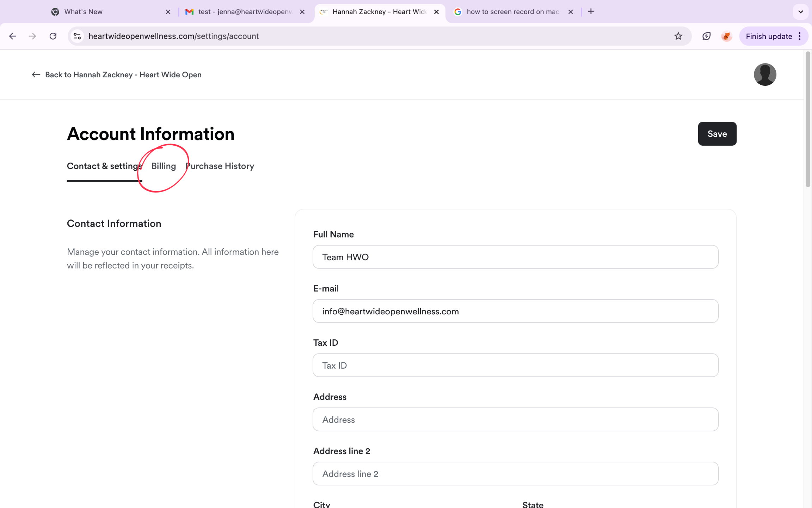Screen dimensions: 812x508
Task: Click the browser back arrow icon
Action: (x=13, y=36)
